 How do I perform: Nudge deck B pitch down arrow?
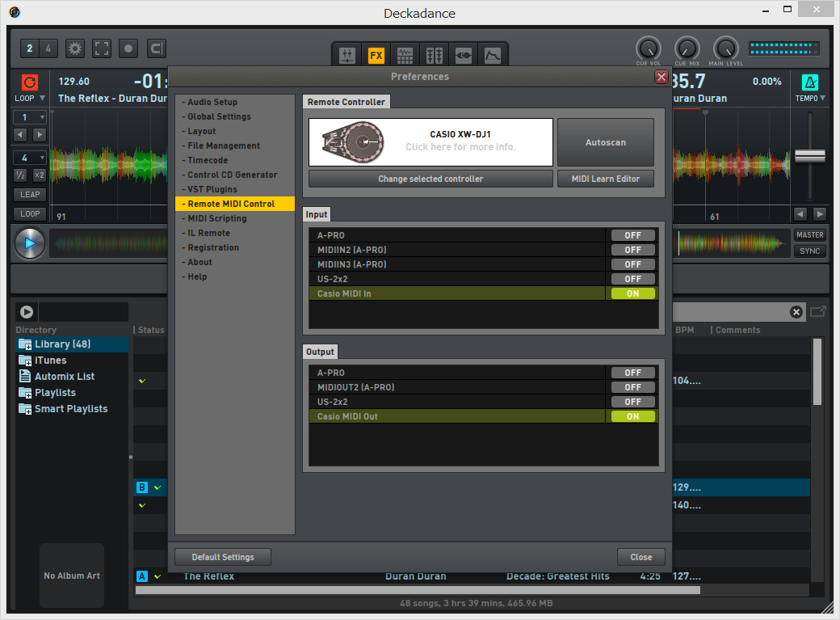(x=800, y=214)
